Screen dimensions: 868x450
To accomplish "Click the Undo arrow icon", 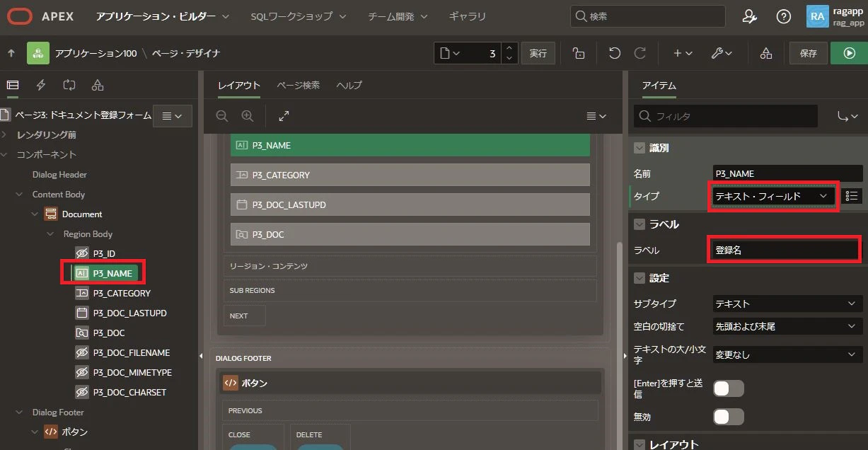I will click(615, 53).
